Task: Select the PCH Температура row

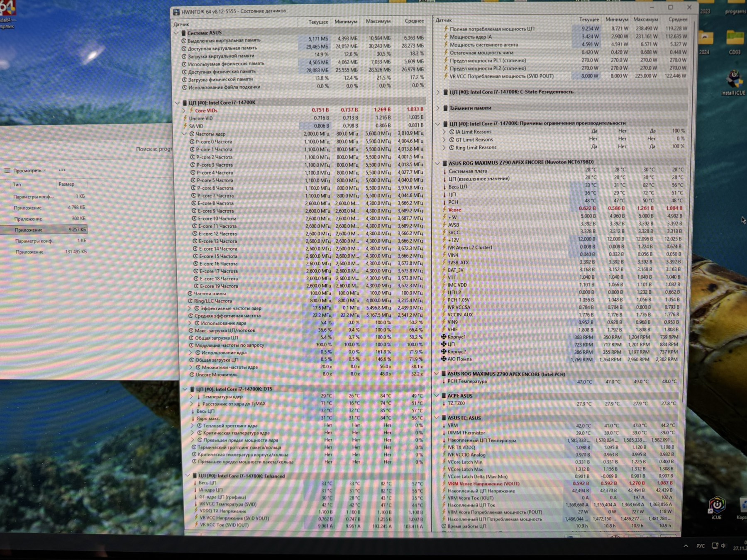Action: (560, 381)
